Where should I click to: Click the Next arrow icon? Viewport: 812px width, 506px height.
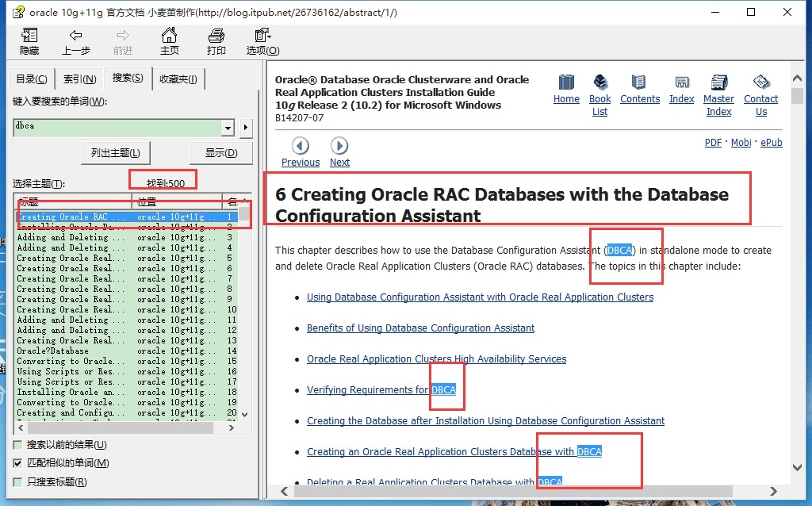(339, 145)
